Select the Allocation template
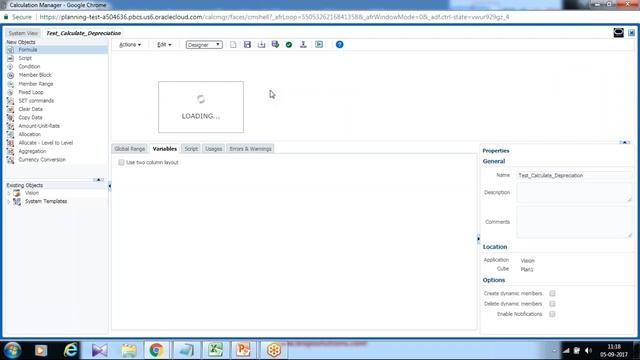 pos(29,134)
